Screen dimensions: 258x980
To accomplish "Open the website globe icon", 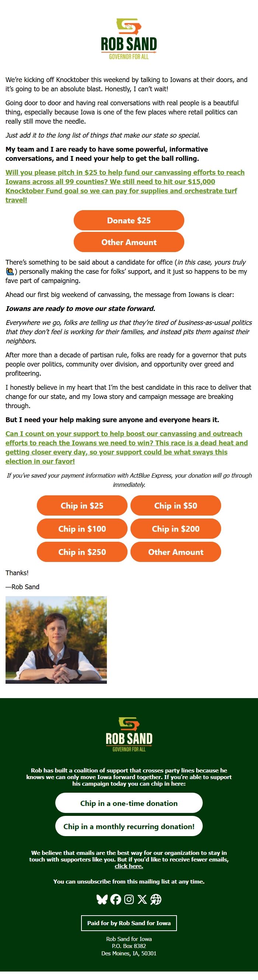I will tap(156, 899).
